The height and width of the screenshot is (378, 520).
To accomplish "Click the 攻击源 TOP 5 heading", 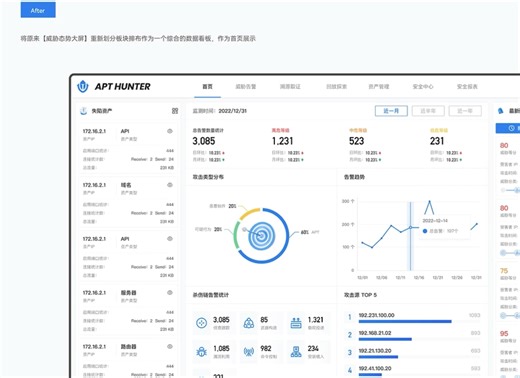I will pos(360,295).
